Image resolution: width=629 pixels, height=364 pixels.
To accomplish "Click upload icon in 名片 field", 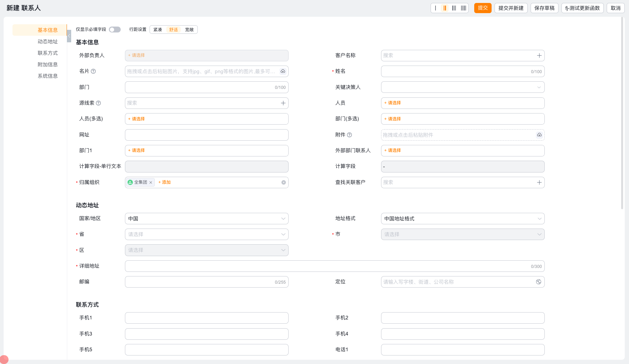I will pyautogui.click(x=283, y=71).
